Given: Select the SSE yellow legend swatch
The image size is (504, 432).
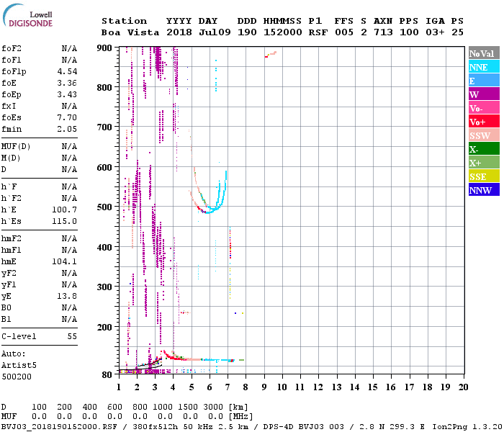Looking at the screenshot, I should click(x=484, y=176).
